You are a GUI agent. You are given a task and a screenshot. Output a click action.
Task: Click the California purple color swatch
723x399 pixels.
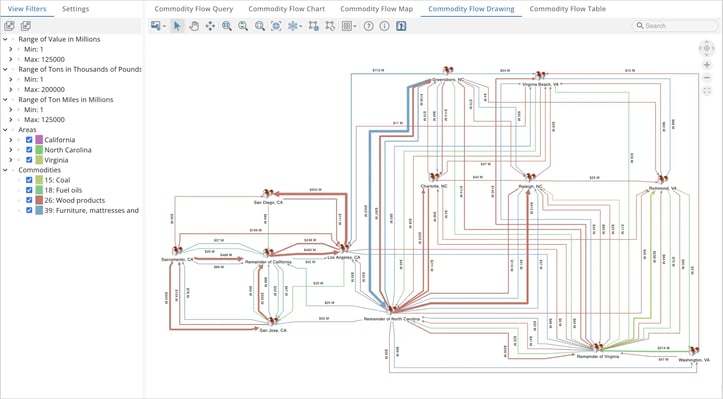[x=39, y=140]
